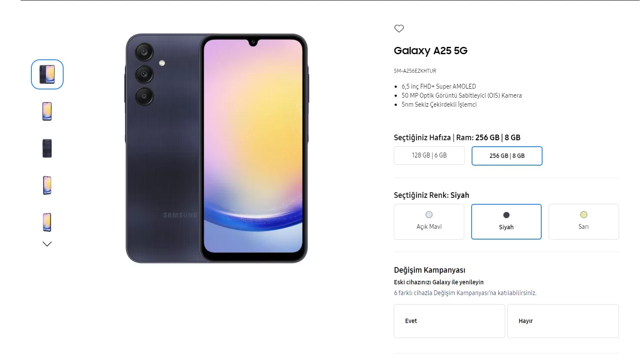Add Galaxy A25 5G to wishlist heart

point(399,28)
